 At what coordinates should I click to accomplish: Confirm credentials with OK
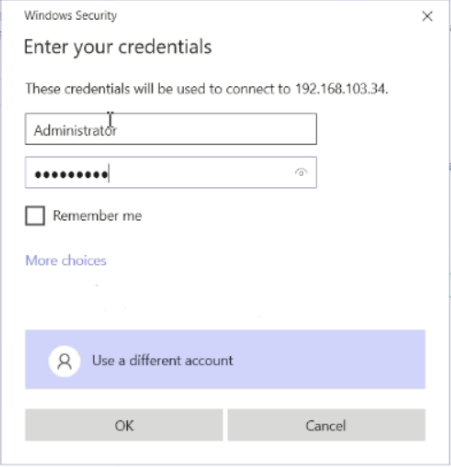[124, 425]
